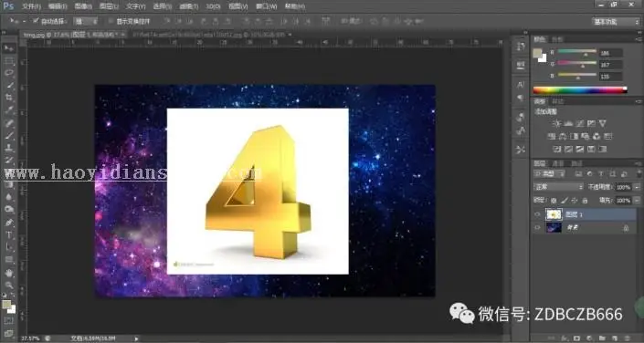
Task: Add a Brightness/Contrast adjustment
Action: pos(556,123)
